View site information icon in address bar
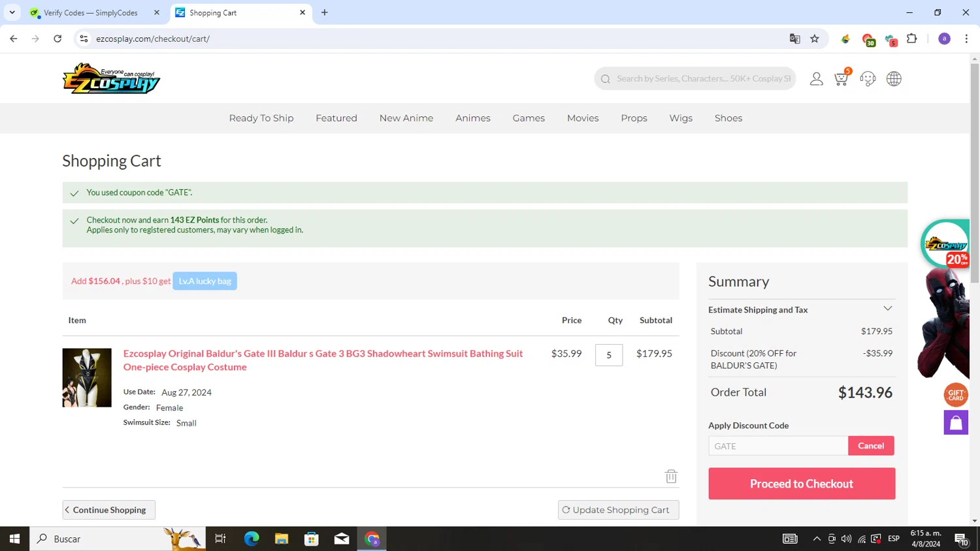The width and height of the screenshot is (980, 551). point(84,39)
